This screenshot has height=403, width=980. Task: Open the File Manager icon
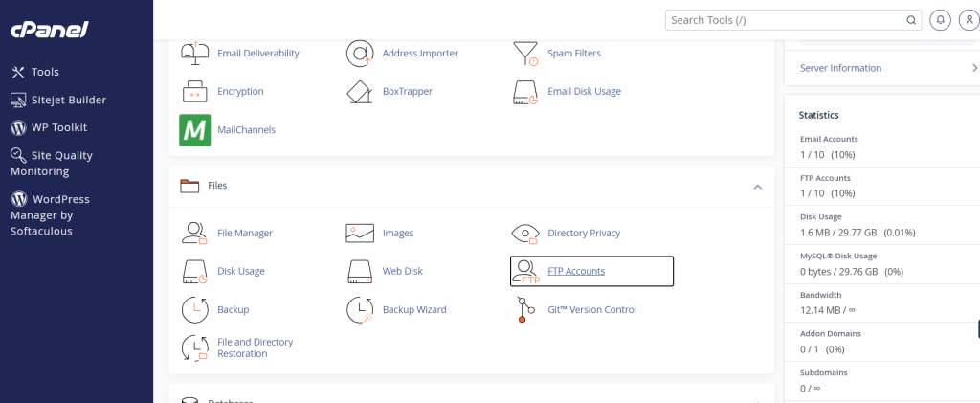(x=194, y=233)
